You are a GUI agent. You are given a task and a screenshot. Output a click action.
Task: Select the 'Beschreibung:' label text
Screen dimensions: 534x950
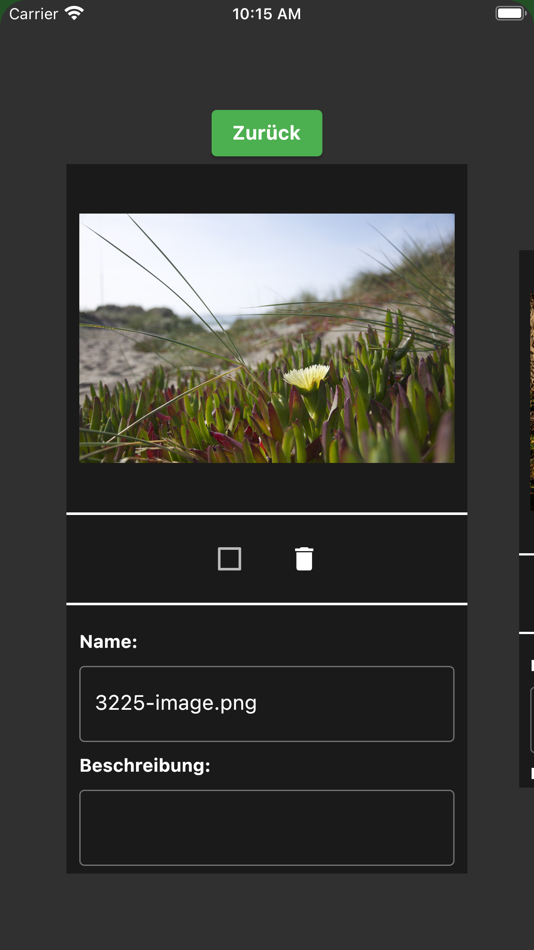coord(145,766)
